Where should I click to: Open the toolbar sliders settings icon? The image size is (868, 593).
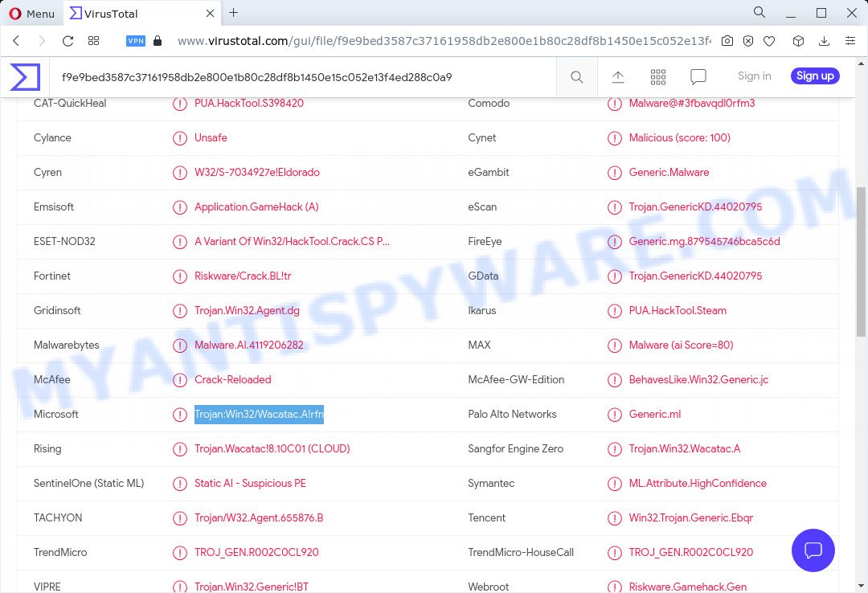coord(850,40)
